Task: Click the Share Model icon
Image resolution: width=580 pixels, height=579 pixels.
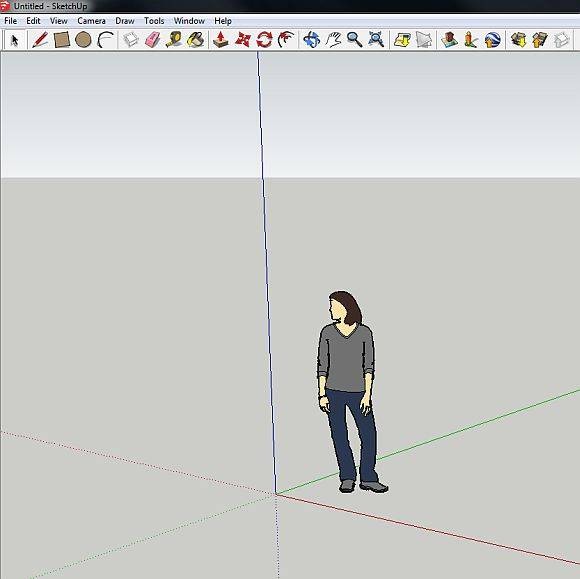Action: (x=540, y=40)
